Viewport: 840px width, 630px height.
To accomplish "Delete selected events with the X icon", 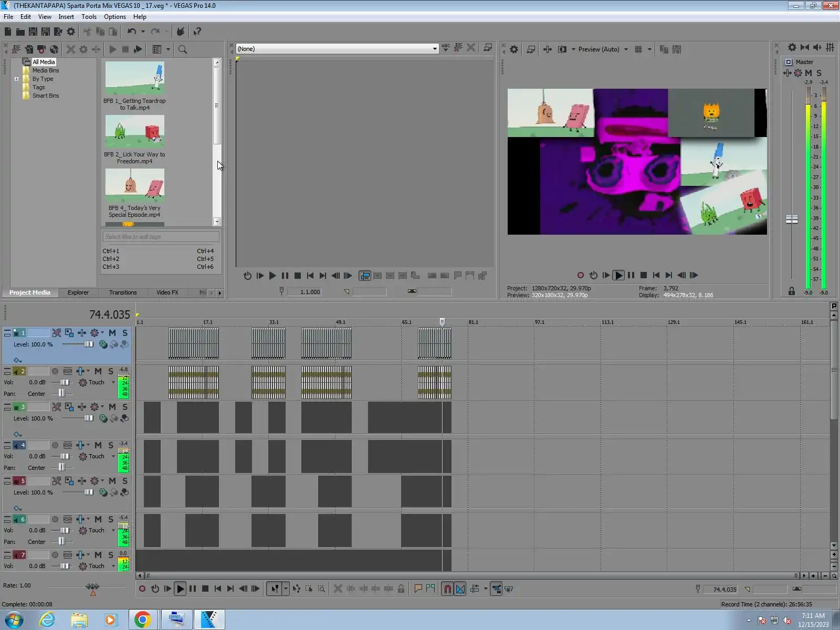I will point(338,589).
